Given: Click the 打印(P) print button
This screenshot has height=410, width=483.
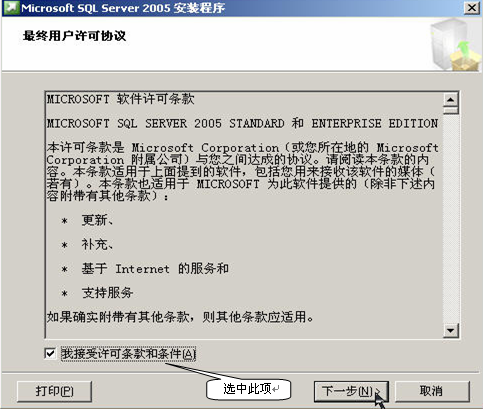Looking at the screenshot, I should (54, 391).
